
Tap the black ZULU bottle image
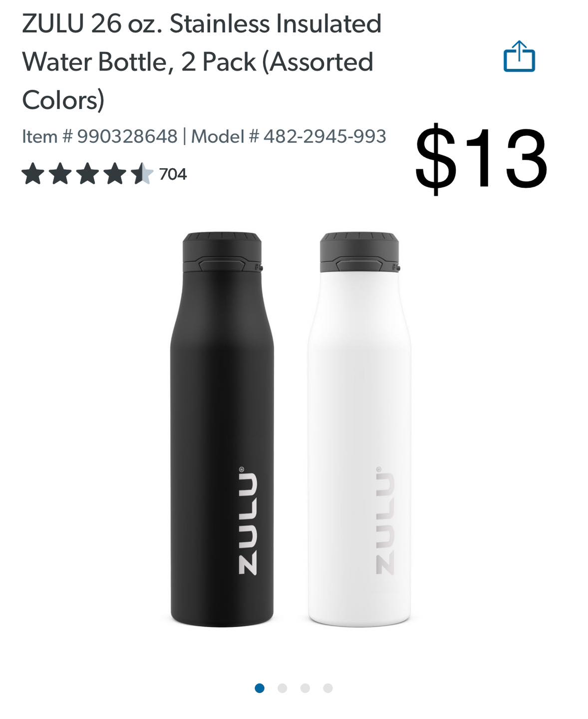(x=222, y=429)
